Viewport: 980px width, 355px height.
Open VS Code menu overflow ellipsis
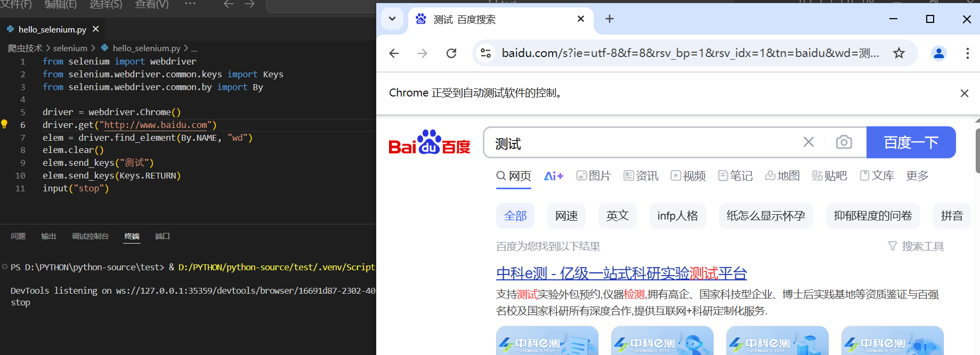[x=190, y=4]
